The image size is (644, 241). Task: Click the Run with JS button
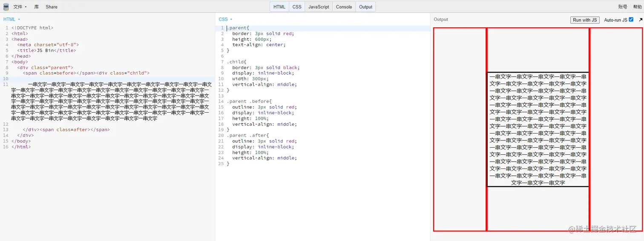point(585,20)
